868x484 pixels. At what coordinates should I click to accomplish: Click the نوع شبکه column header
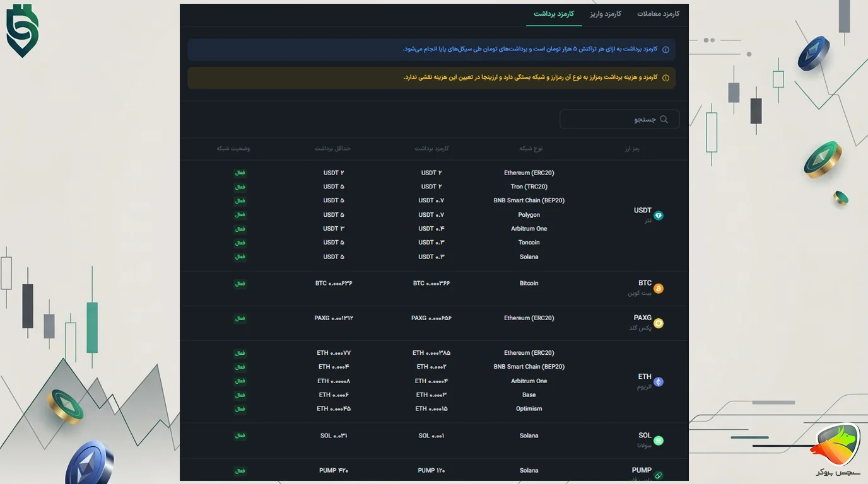pos(531,149)
